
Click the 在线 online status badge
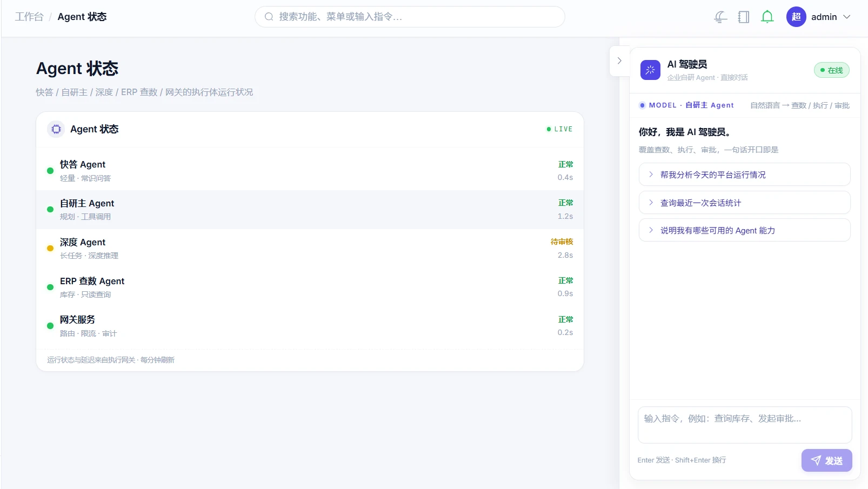(x=832, y=70)
